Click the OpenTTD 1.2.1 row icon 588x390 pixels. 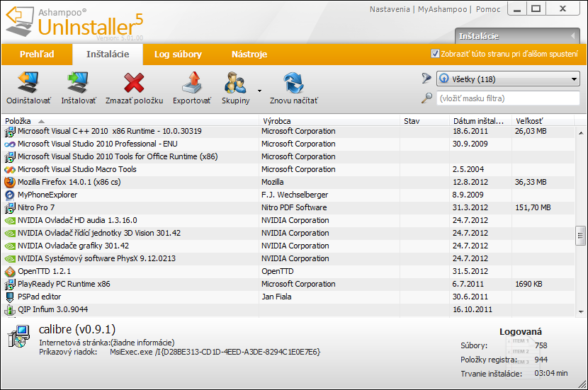(x=10, y=271)
